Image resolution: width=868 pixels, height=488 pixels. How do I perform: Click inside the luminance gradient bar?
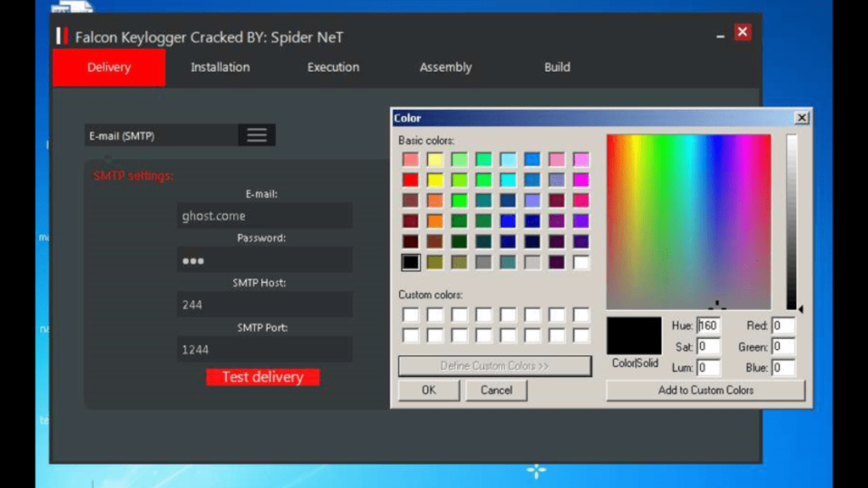click(792, 221)
